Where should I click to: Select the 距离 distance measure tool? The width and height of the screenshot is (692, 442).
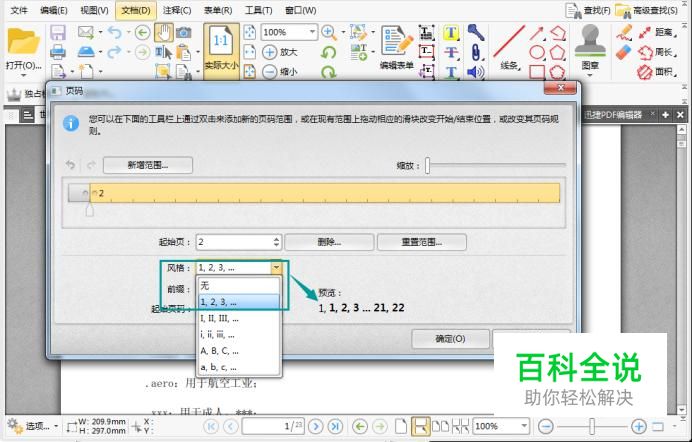coord(658,32)
